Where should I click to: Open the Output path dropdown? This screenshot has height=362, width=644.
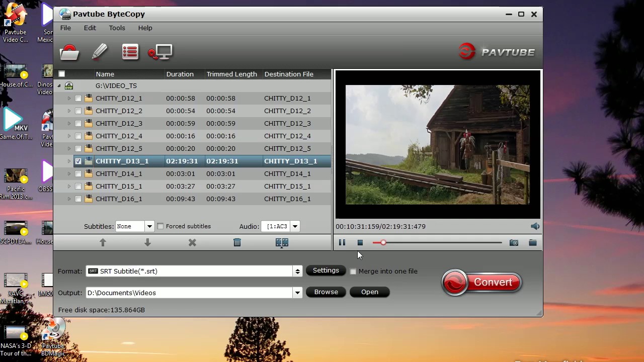tap(297, 293)
